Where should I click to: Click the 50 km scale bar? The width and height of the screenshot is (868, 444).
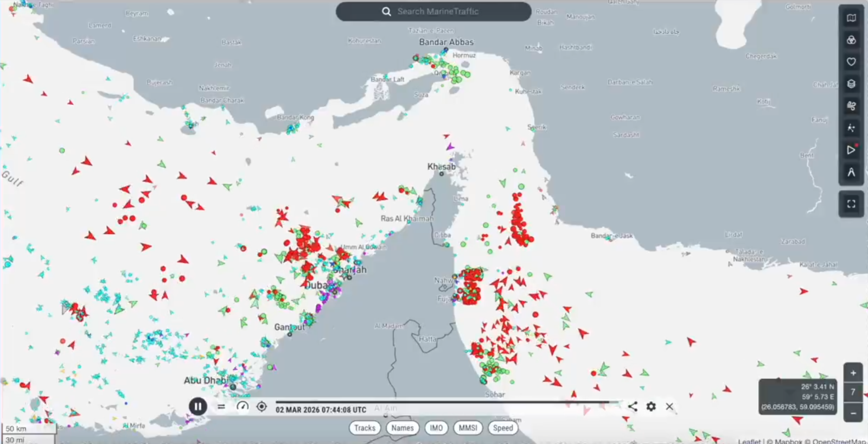[28, 429]
